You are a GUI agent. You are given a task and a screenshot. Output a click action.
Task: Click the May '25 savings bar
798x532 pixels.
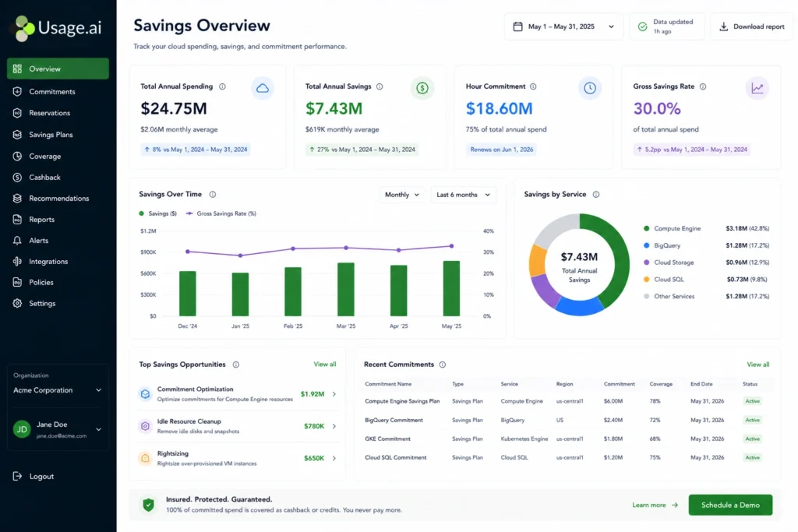[451, 288]
